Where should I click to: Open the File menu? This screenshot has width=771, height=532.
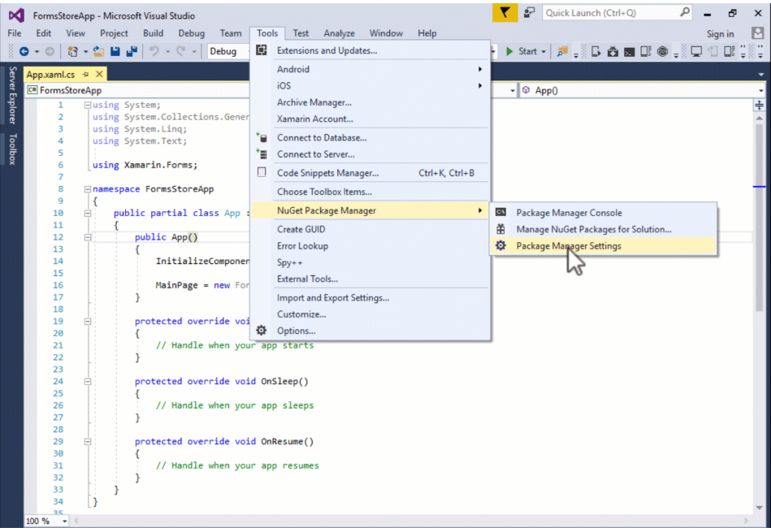point(15,33)
